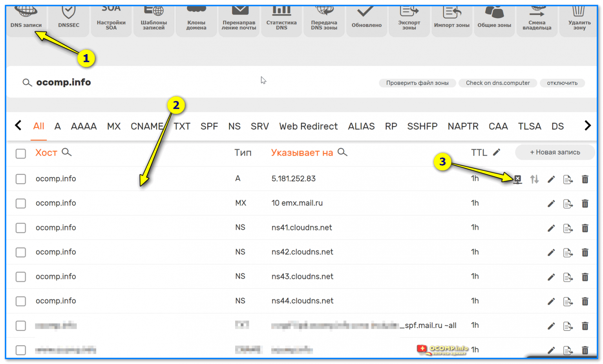Check the box for the A record row
This screenshot has height=364, width=603.
[x=21, y=179]
